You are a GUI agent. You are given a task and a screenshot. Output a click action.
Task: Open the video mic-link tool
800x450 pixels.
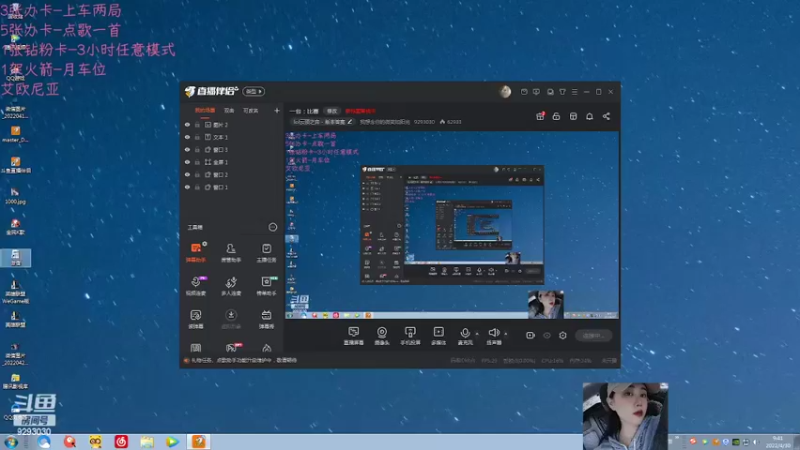point(196,286)
